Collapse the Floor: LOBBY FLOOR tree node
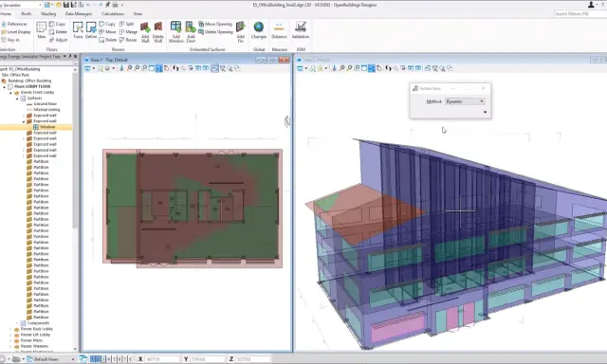 (x=5, y=86)
